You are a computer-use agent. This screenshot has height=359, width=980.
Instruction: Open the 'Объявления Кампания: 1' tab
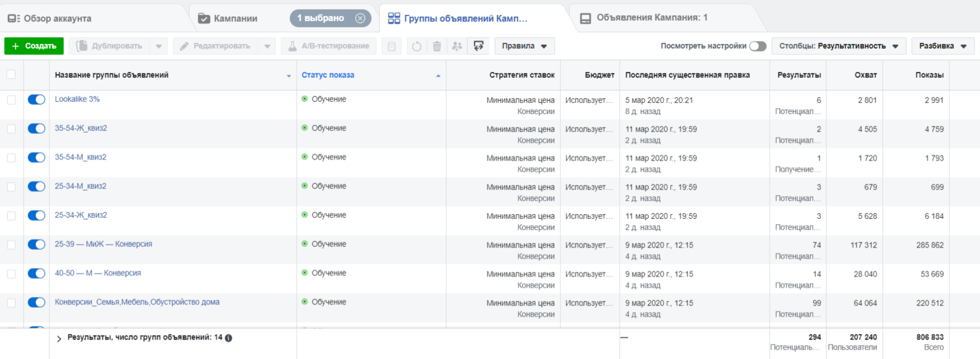pos(651,18)
